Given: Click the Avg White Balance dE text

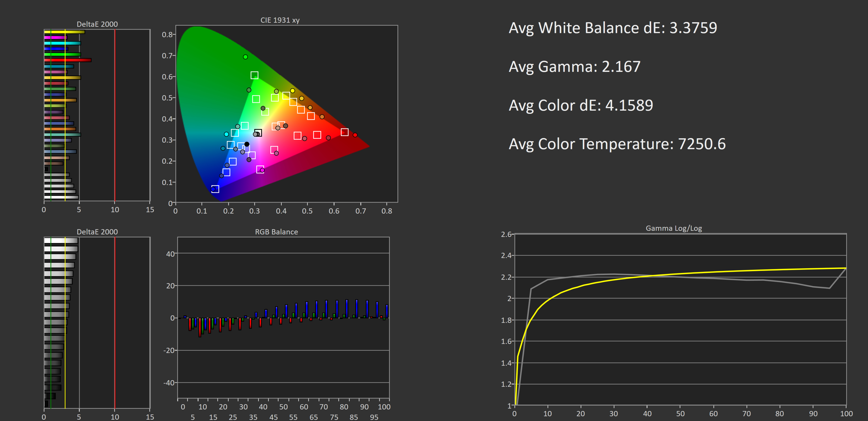Looking at the screenshot, I should [x=613, y=28].
